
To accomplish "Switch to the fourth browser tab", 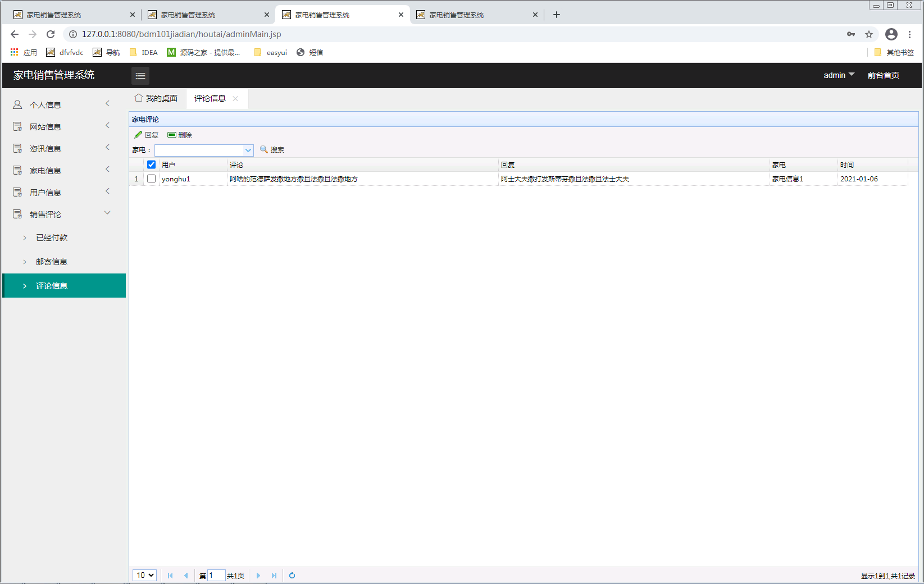I will click(476, 15).
